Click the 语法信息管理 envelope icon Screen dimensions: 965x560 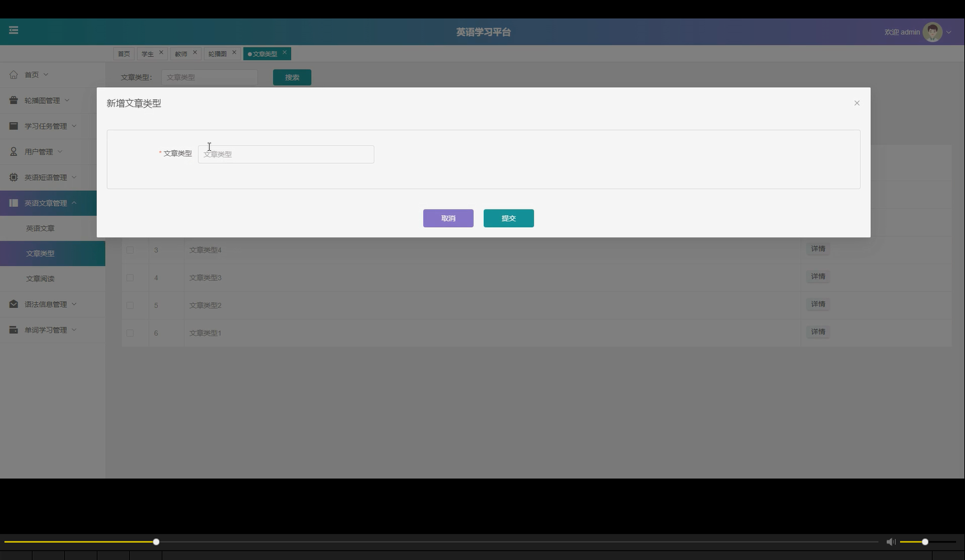13,304
